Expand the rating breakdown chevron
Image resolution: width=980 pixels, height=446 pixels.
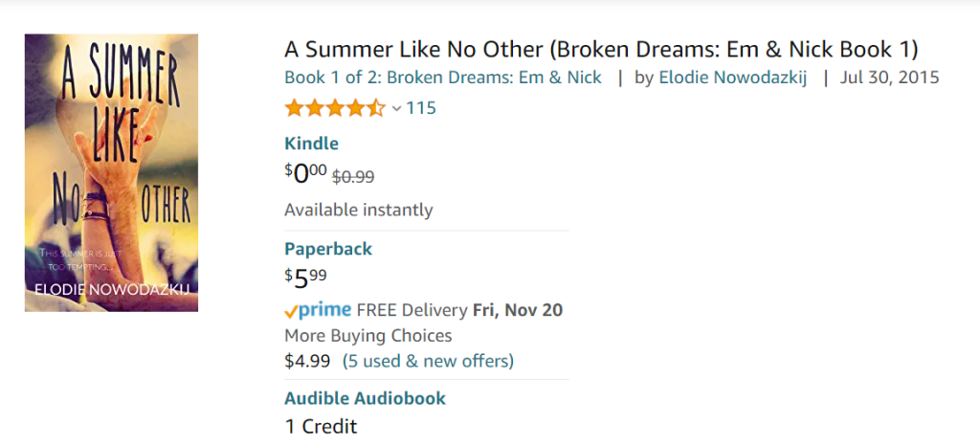tap(396, 109)
